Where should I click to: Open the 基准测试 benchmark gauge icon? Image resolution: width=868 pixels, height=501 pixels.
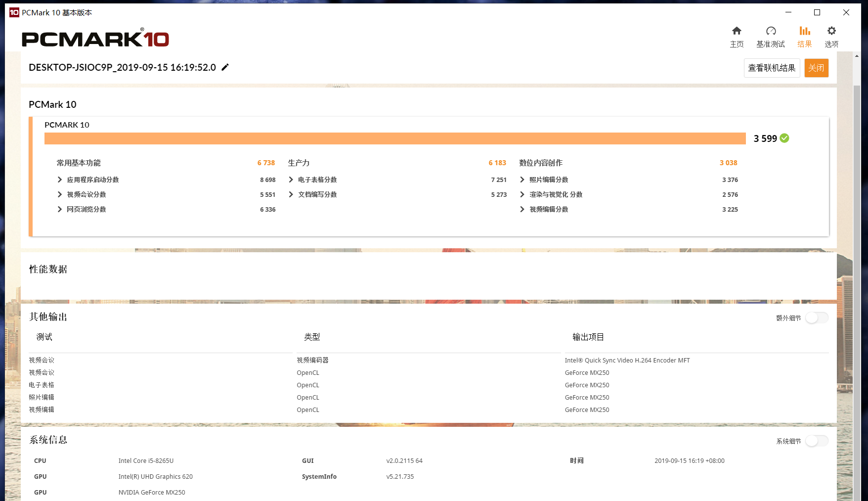tap(771, 31)
